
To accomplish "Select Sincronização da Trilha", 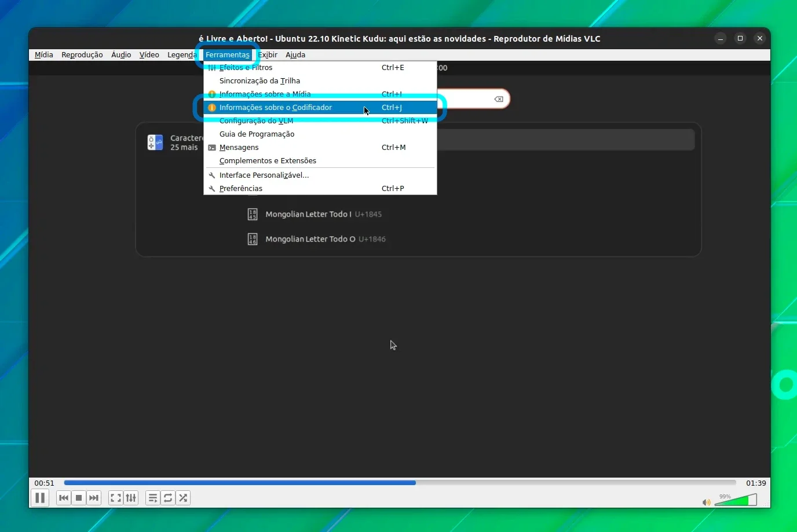I will [320, 81].
